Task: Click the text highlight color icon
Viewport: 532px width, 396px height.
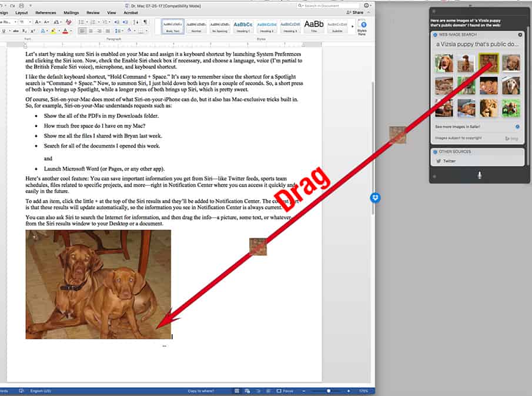Action: [x=52, y=31]
